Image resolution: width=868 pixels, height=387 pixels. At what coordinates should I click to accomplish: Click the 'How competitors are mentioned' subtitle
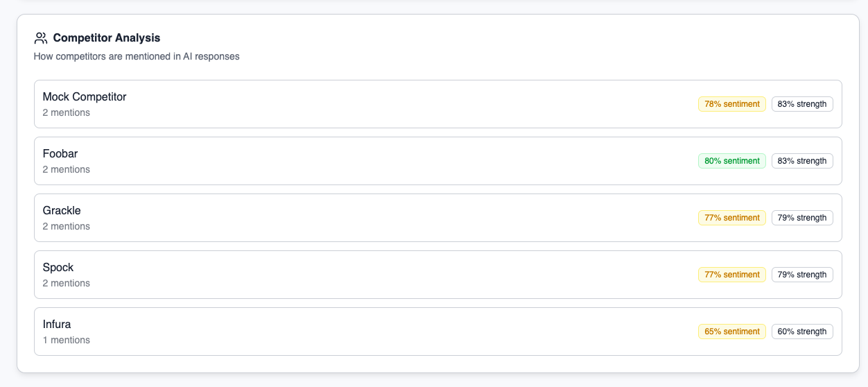coord(137,57)
